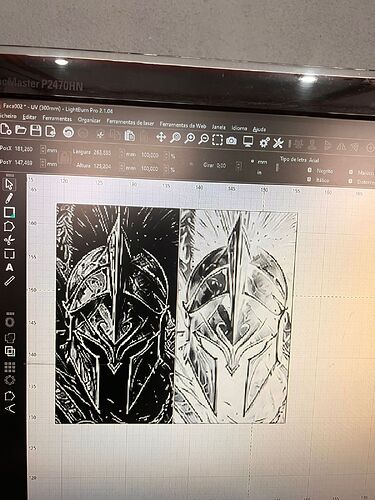375x500 pixels.
Task: Click the Largura value stepper
Action: click(x=122, y=154)
